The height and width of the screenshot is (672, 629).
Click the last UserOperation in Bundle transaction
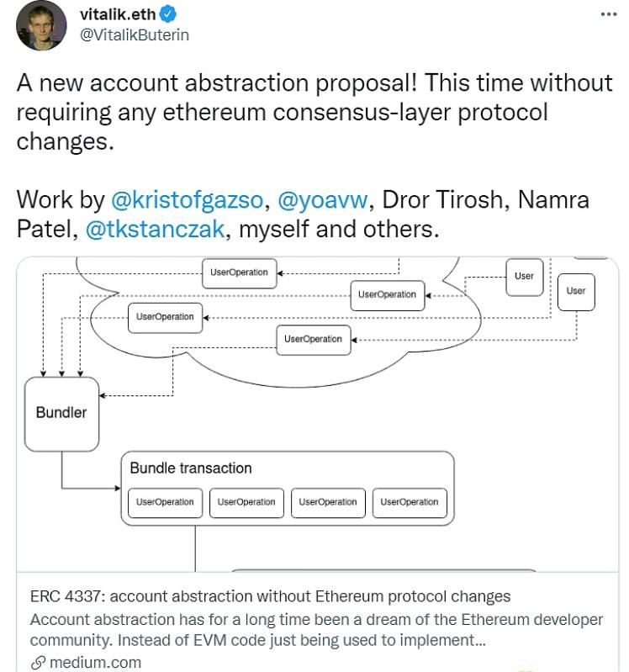pyautogui.click(x=410, y=502)
